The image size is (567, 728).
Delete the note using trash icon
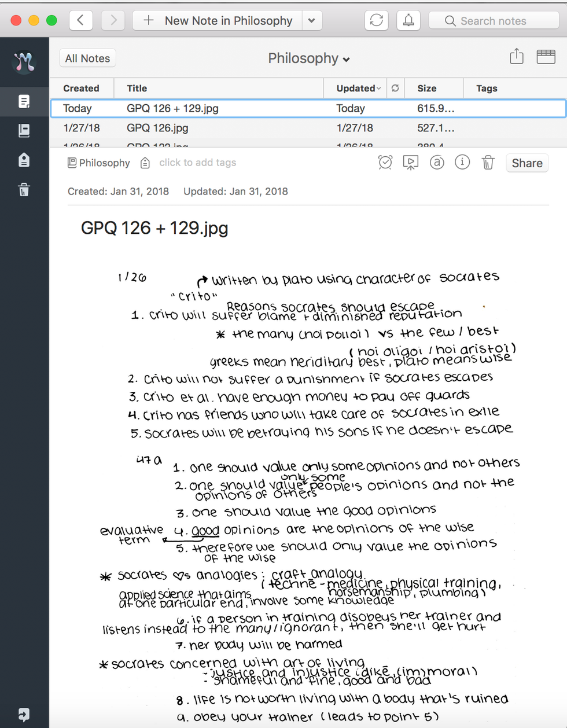[x=488, y=163]
